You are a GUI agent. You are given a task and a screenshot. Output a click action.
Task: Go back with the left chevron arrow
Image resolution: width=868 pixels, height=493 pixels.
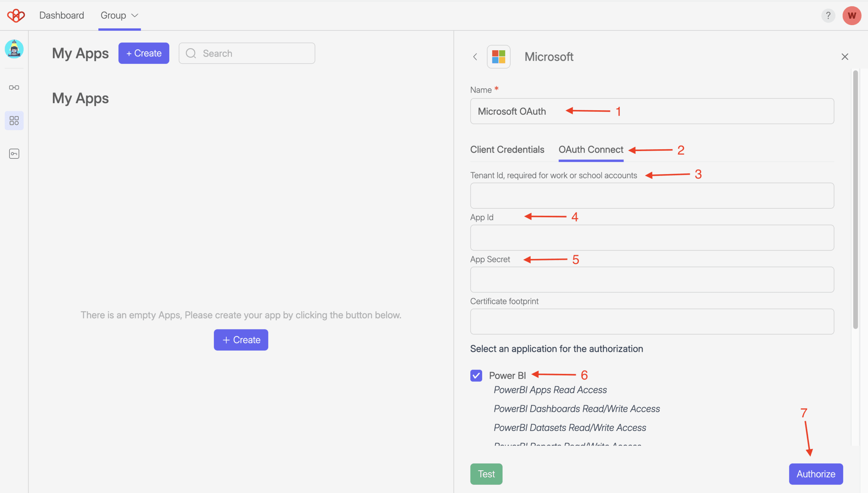pyautogui.click(x=475, y=57)
